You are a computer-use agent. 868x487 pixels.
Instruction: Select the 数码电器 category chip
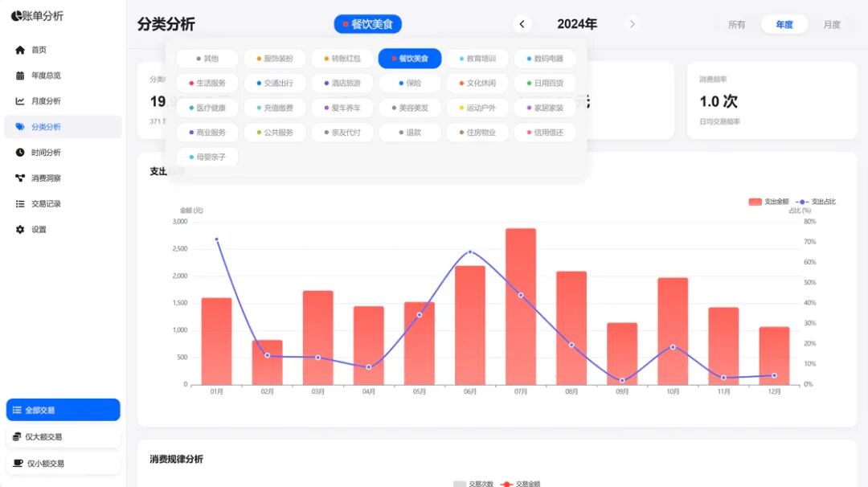pos(545,59)
